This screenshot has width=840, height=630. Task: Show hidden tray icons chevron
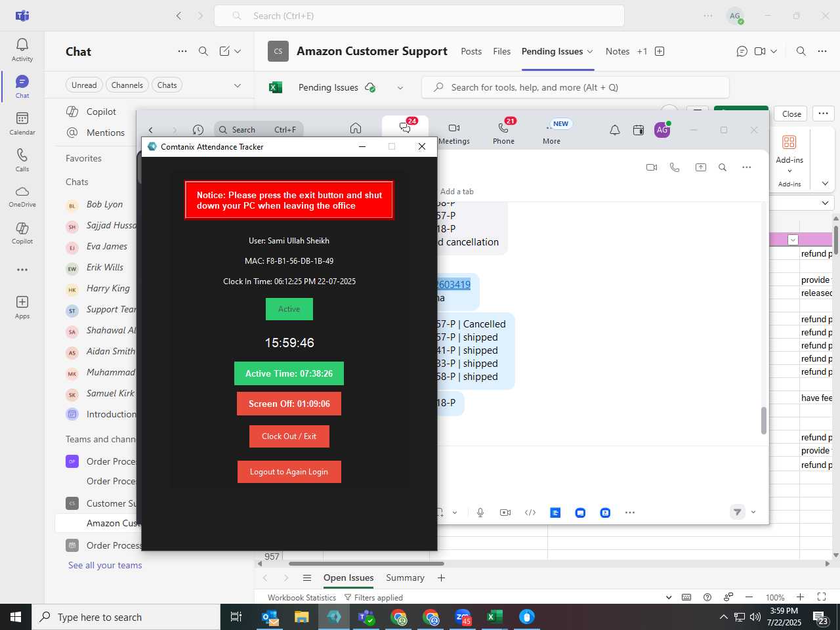(723, 617)
